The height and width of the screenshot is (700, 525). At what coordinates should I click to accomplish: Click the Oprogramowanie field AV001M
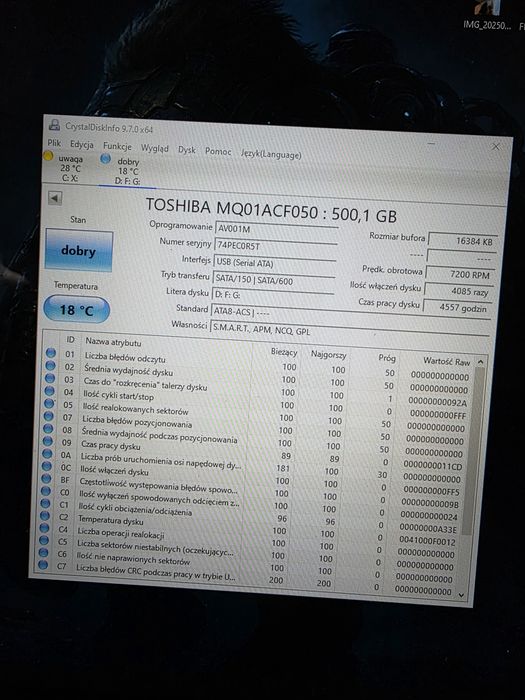coord(276,229)
